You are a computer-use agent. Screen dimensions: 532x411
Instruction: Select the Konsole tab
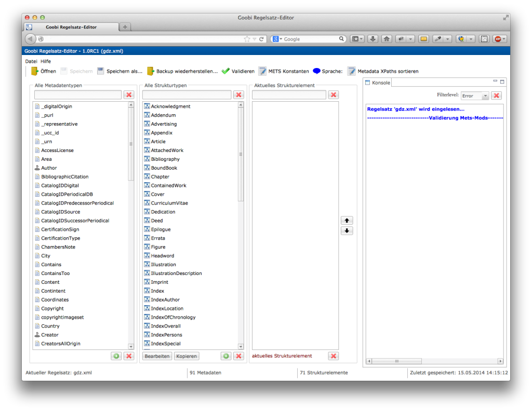coord(378,83)
